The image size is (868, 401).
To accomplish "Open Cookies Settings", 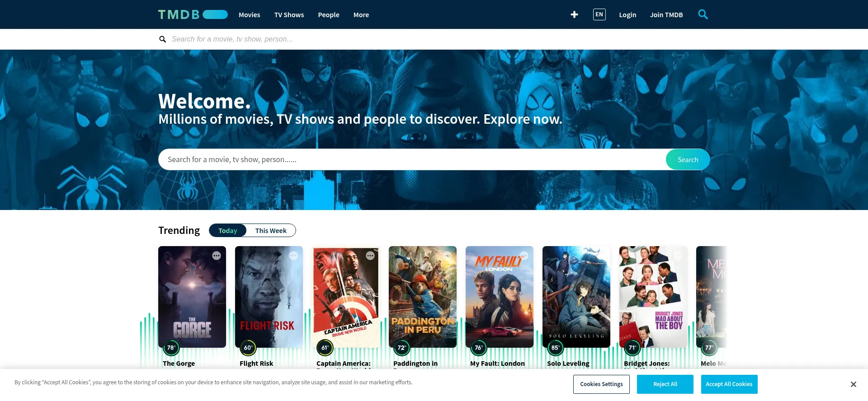I will pos(601,384).
